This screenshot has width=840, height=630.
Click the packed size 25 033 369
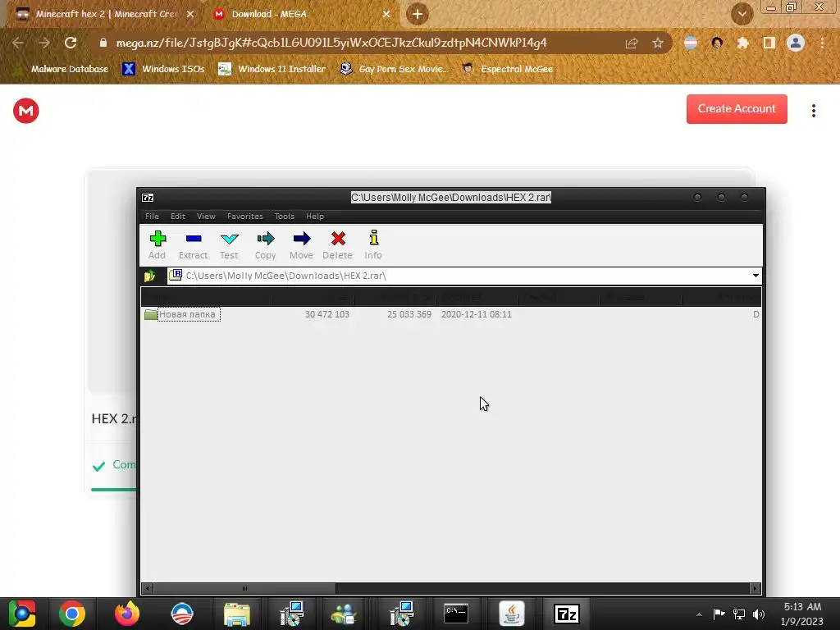[409, 314]
